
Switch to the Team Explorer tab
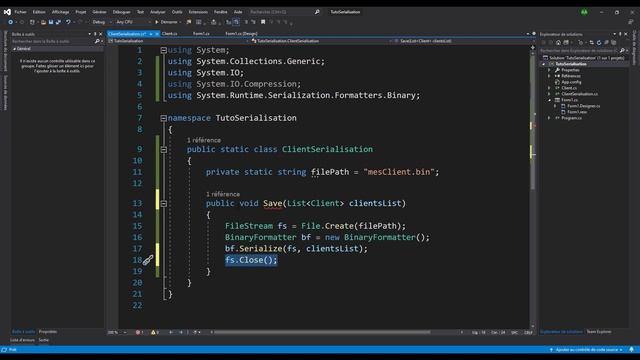pyautogui.click(x=599, y=331)
